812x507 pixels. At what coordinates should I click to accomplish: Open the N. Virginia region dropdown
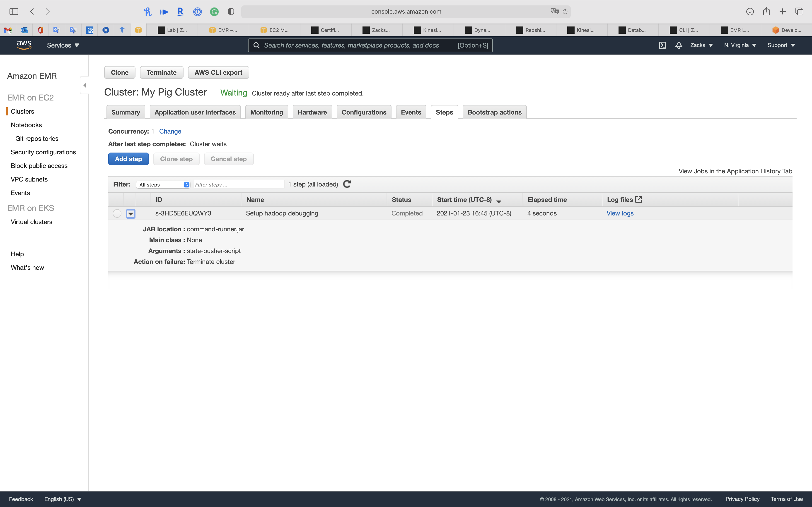740,45
